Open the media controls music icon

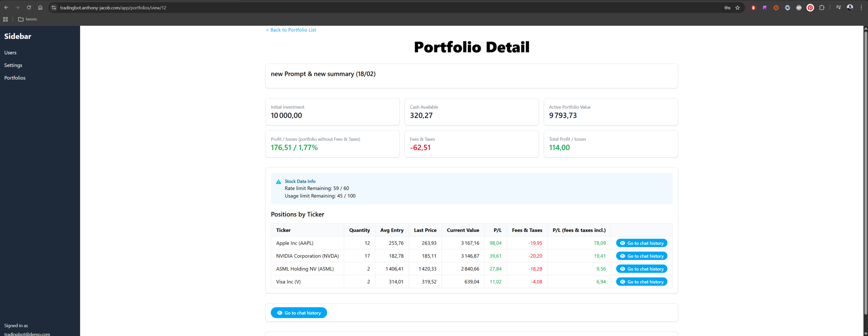coord(839,7)
